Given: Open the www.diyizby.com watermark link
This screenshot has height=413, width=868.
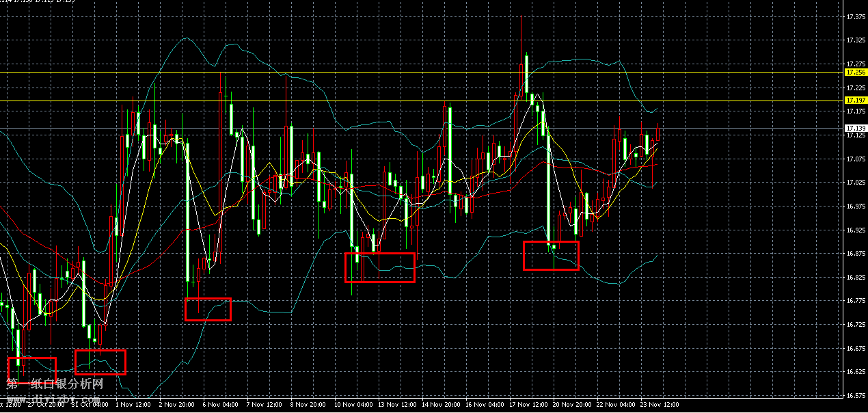Looking at the screenshot, I should pyautogui.click(x=56, y=397).
